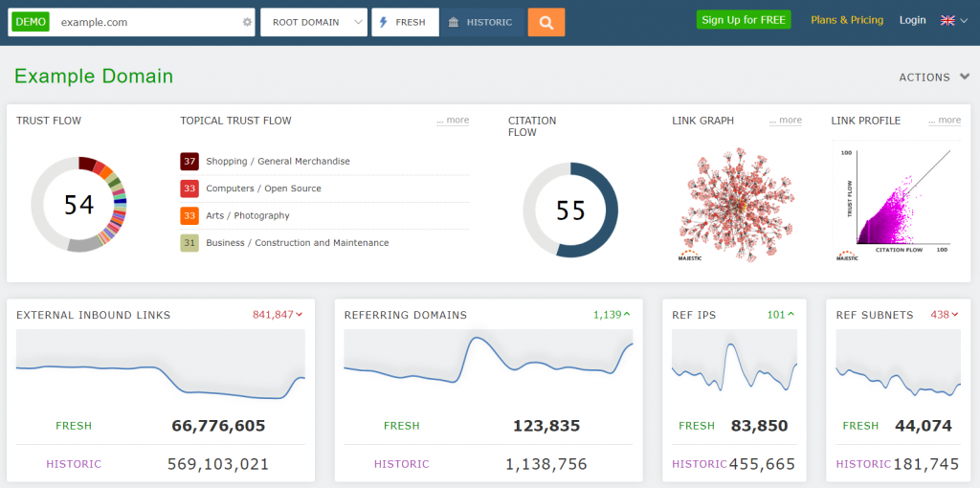Switch to the Historic index toggle
This screenshot has height=488, width=980.
click(x=482, y=23)
